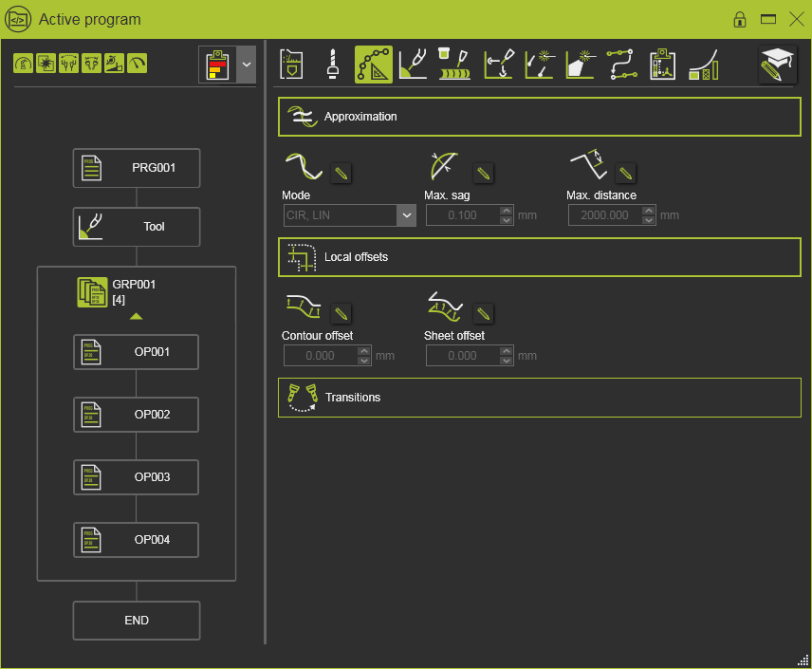Click the window resize grip corner
Viewport: 812px width, 669px height.
(803, 660)
